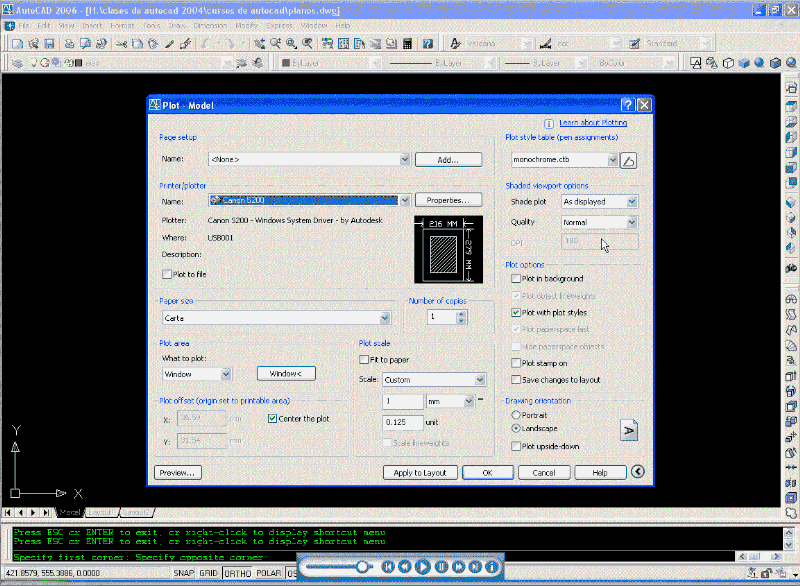Open the Dimension Style manager icon
The width and height of the screenshot is (800, 586).
(x=545, y=44)
